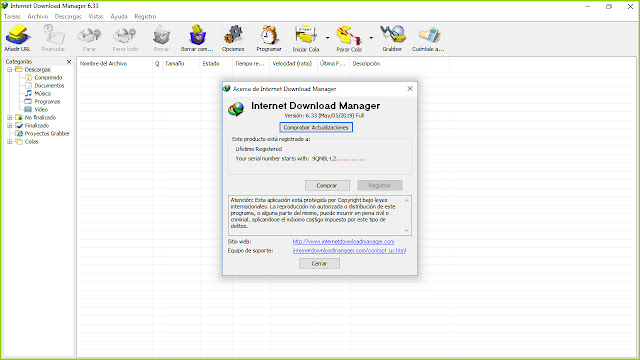Open the Tareas menu
Viewport: 640px width, 360px height.
click(12, 16)
